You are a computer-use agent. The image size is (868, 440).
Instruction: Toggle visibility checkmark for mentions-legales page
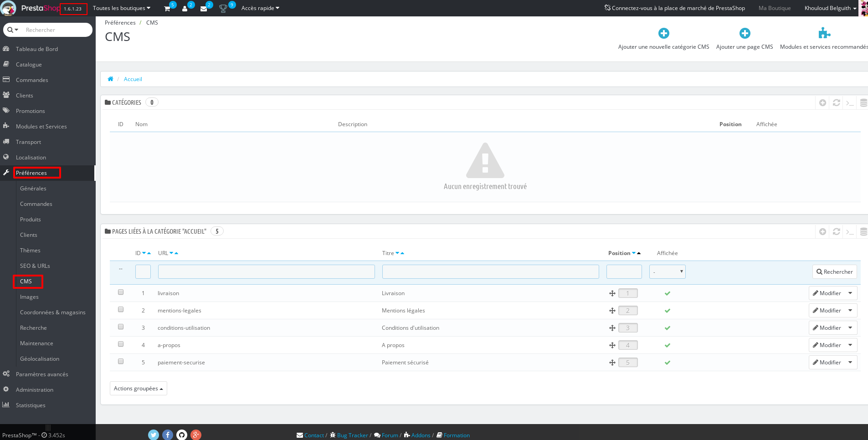pyautogui.click(x=667, y=310)
